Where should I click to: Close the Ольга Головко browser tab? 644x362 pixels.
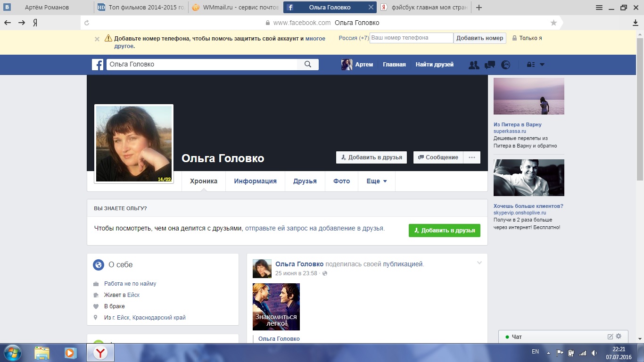click(371, 8)
